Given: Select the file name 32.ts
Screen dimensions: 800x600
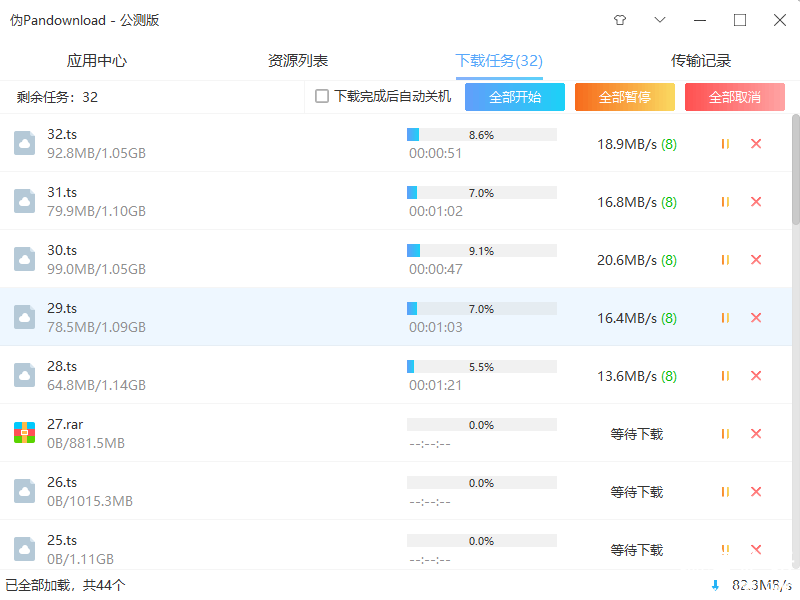Looking at the screenshot, I should [x=62, y=135].
